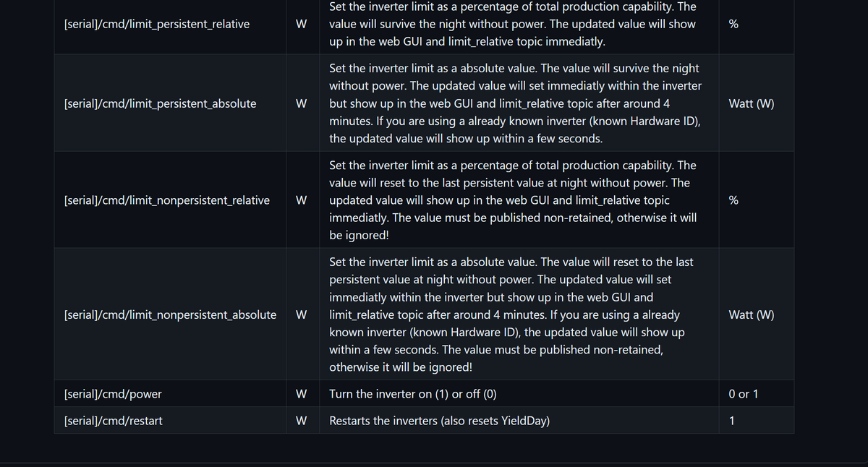This screenshot has height=467, width=868.
Task: Click the [serial]/cmd/limit_persistent_relative topic cell
Action: (157, 24)
